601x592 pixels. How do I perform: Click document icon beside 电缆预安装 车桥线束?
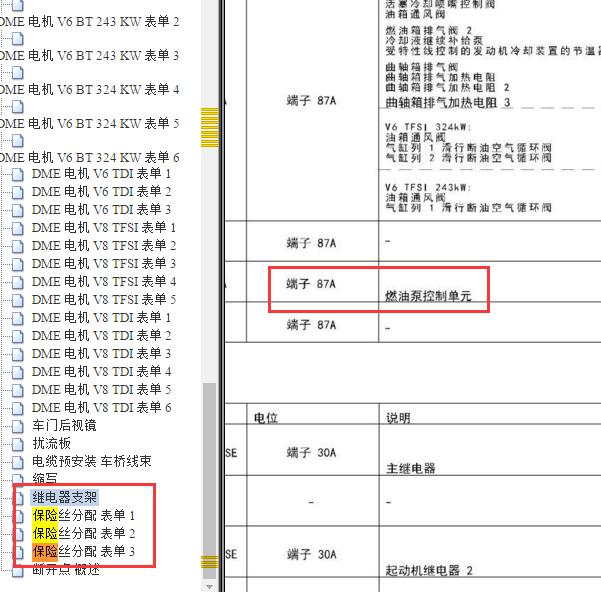tap(18, 462)
